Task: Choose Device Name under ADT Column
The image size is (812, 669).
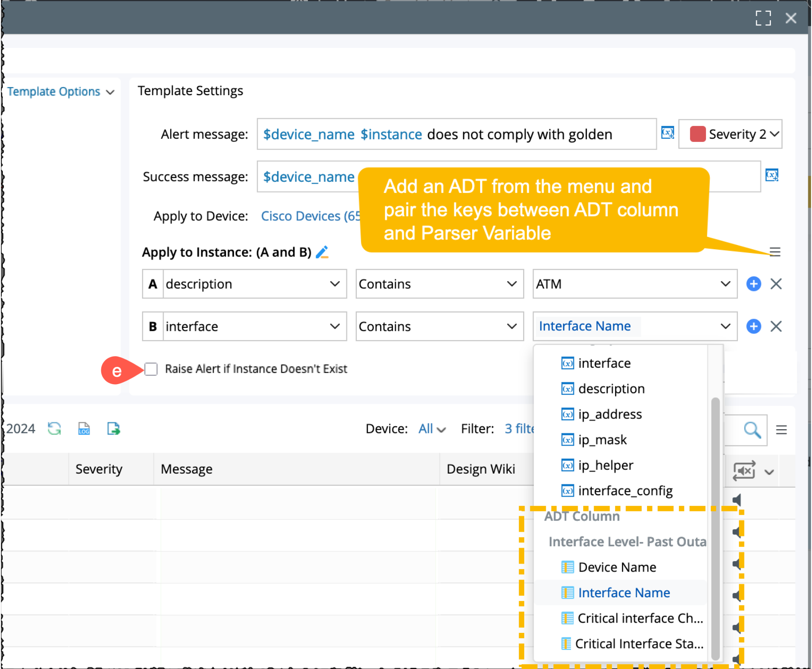Action: 617,567
